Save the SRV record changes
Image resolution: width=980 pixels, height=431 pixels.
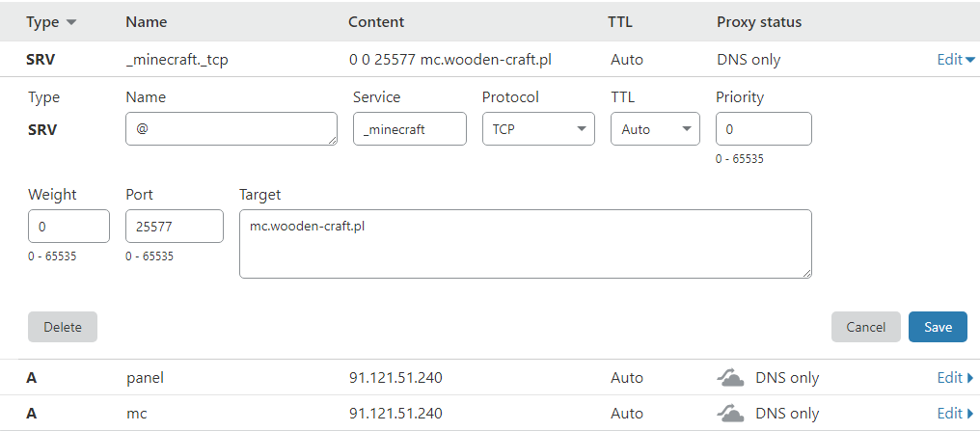tap(938, 327)
